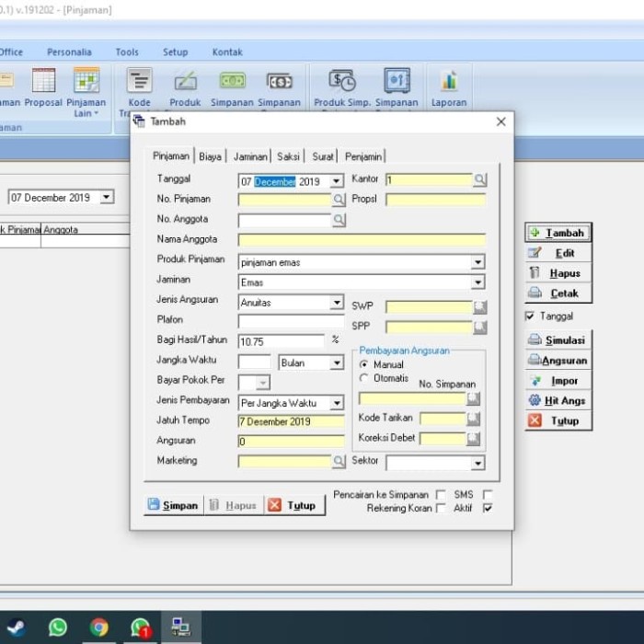644x644 pixels.
Task: Click the Kode Tarikan lookup icon
Action: pyautogui.click(x=473, y=419)
